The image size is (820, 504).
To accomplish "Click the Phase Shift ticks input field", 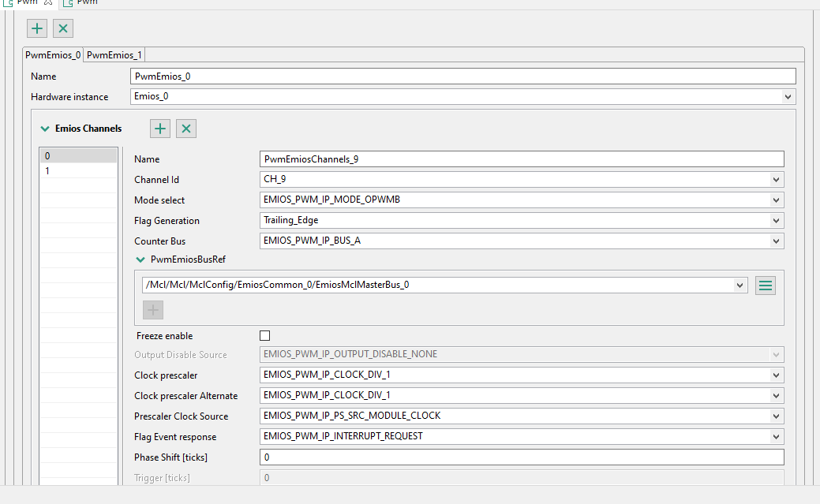I will [x=521, y=457].
